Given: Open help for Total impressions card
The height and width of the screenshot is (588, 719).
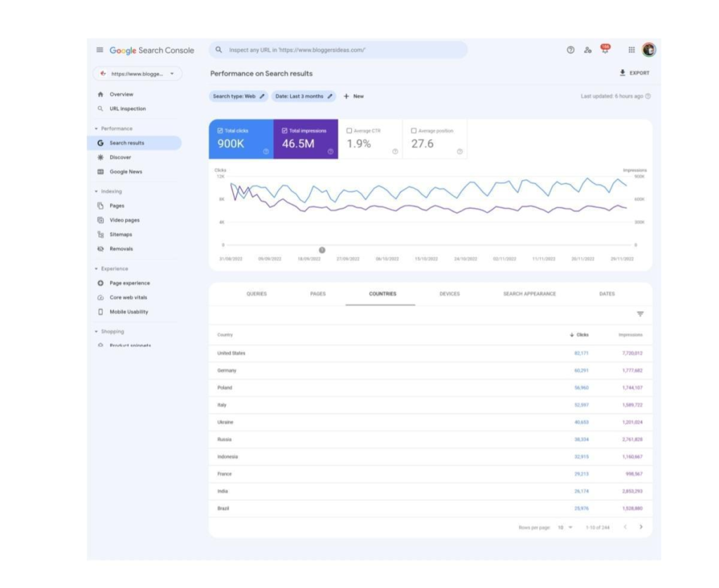Looking at the screenshot, I should tap(331, 151).
